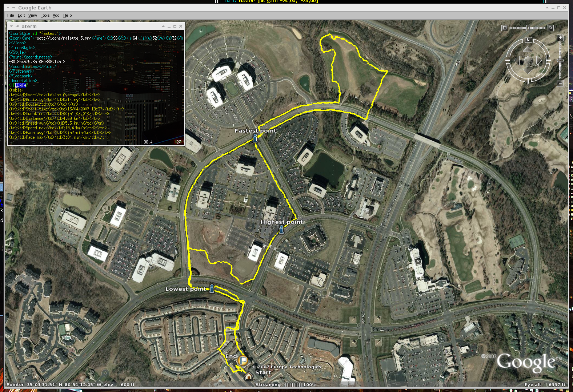The height and width of the screenshot is (392, 573).
Task: Pan left with the compass arrow
Action: pos(517,60)
